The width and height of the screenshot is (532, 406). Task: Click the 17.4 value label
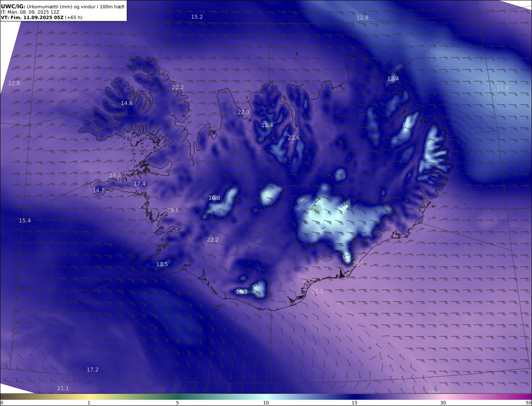click(x=140, y=184)
